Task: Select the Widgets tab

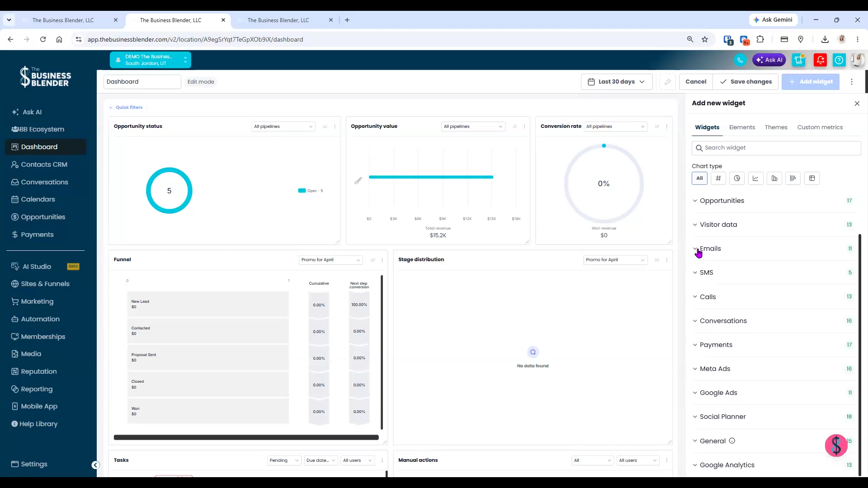Action: click(x=707, y=127)
